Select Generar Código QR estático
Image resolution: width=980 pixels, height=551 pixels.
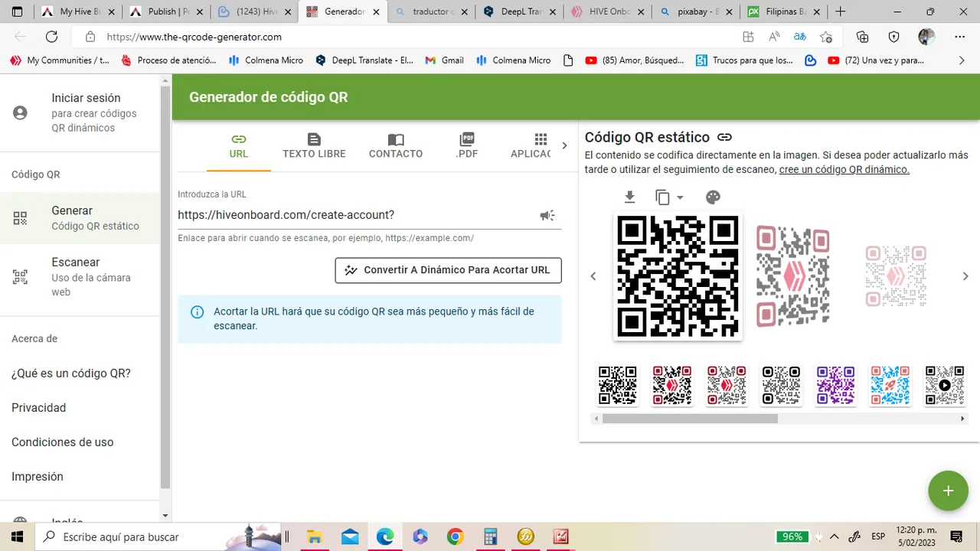(80, 218)
